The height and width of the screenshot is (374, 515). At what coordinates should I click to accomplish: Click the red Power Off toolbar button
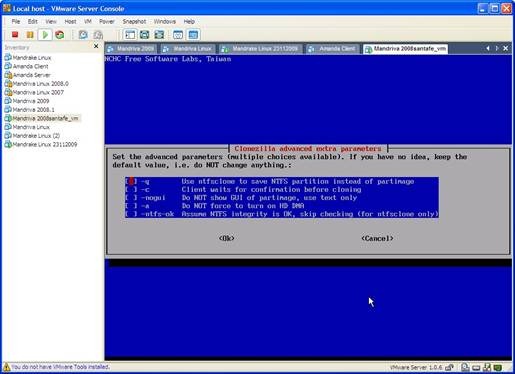click(x=15, y=35)
